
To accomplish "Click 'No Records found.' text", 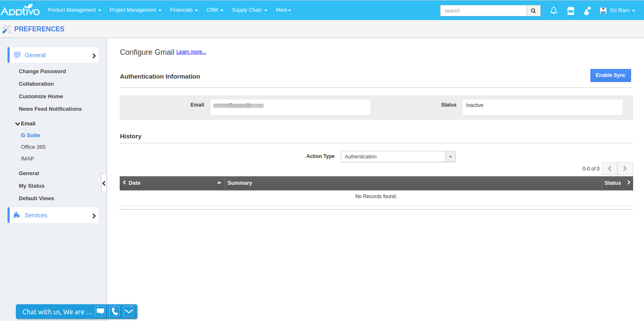I will (x=376, y=196).
